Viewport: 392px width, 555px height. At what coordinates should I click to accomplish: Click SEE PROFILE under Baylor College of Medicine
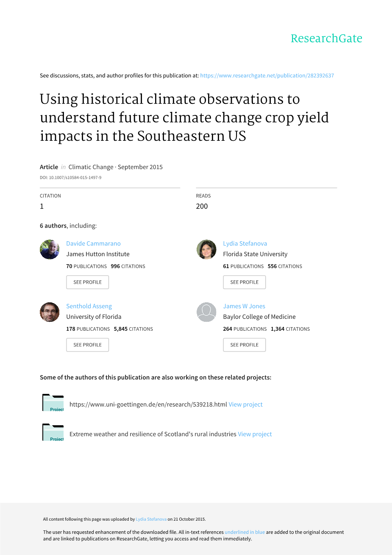[x=244, y=345]
